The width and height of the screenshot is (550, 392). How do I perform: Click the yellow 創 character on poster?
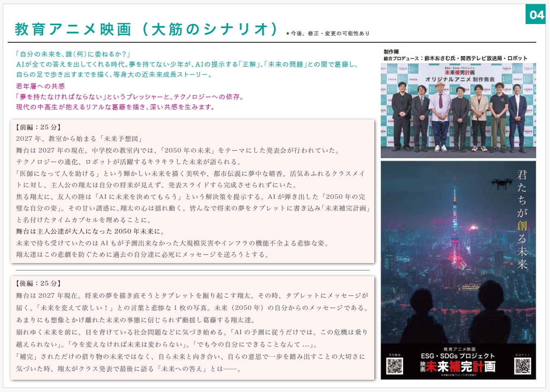pos(522,226)
